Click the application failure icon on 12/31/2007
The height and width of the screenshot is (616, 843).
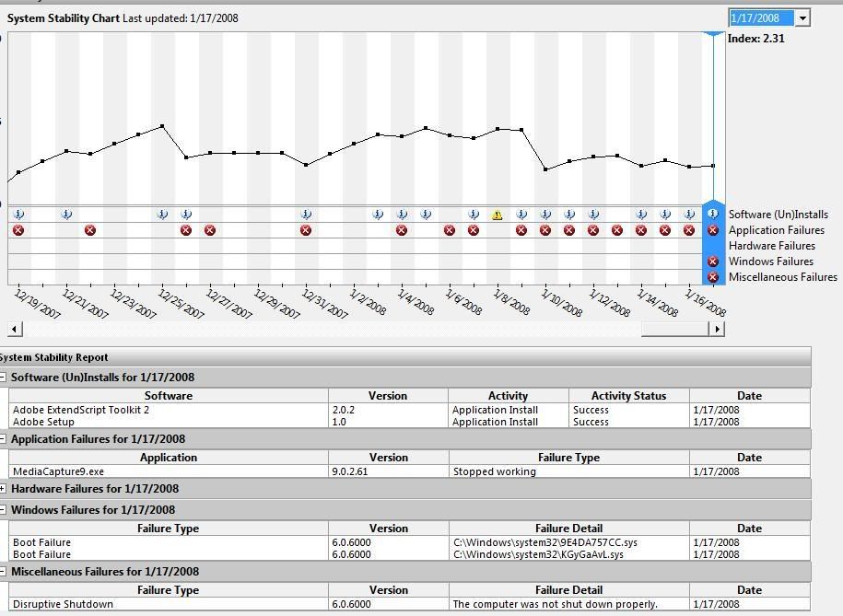(x=306, y=230)
